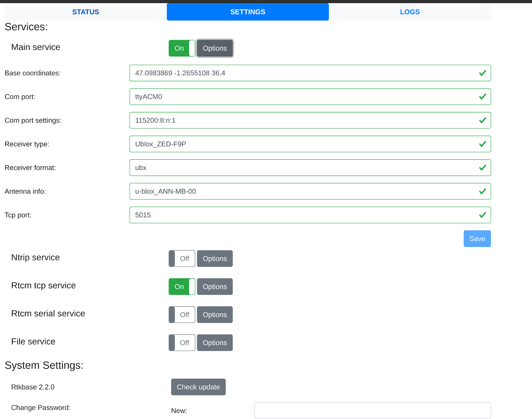Image resolution: width=532 pixels, height=419 pixels.
Task: Click the Receiver format label
Action: coord(30,168)
